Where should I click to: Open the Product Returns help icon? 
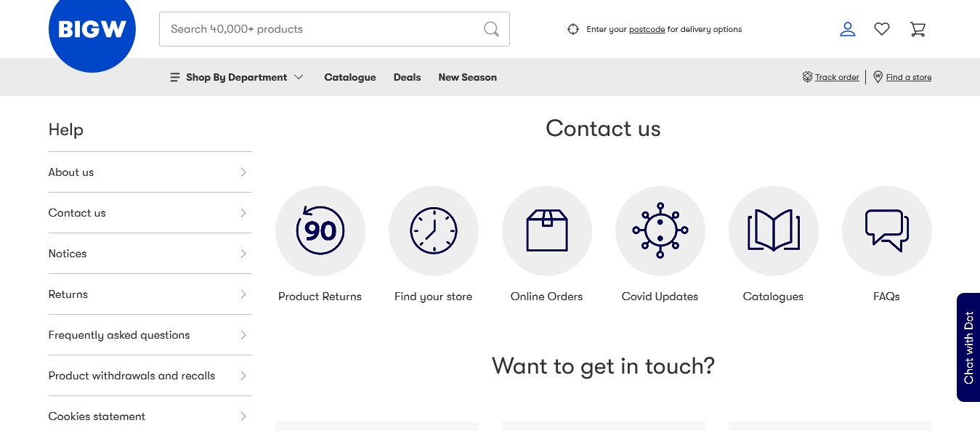[x=320, y=230]
